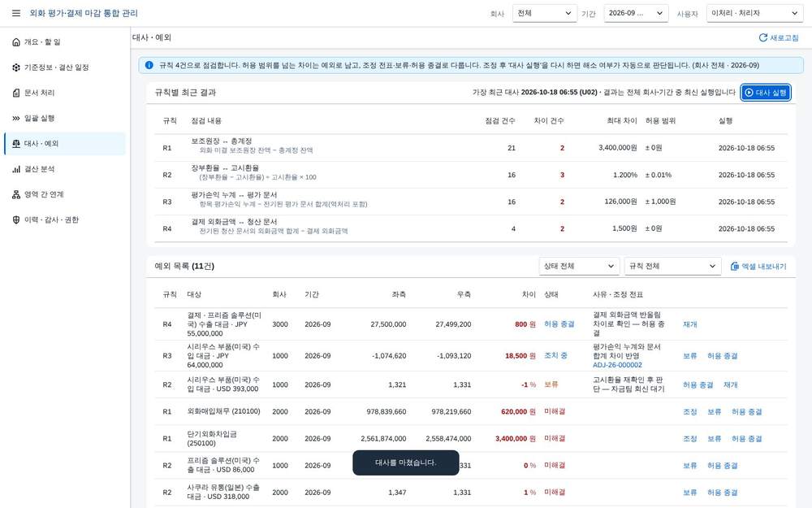Click 허용 종결 on the 시리우스 USD 393,000 row

point(698,385)
